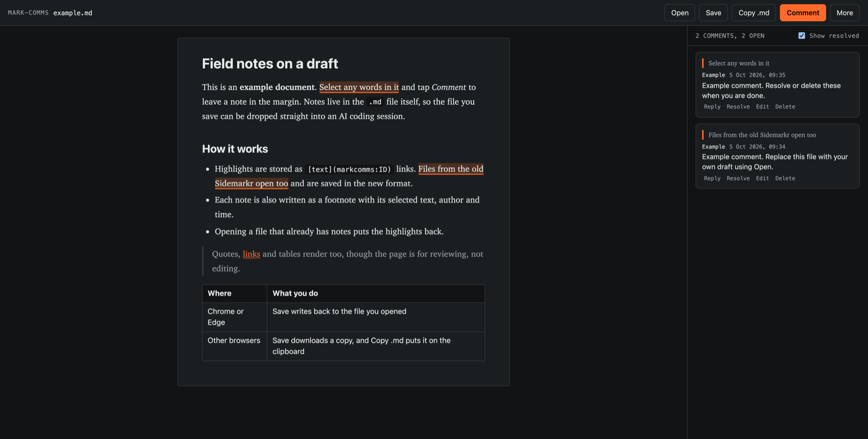Screen dimensions: 868x439
Task: Delete the 'Files from the old Sidemarkr' comment
Action: pyautogui.click(x=785, y=178)
